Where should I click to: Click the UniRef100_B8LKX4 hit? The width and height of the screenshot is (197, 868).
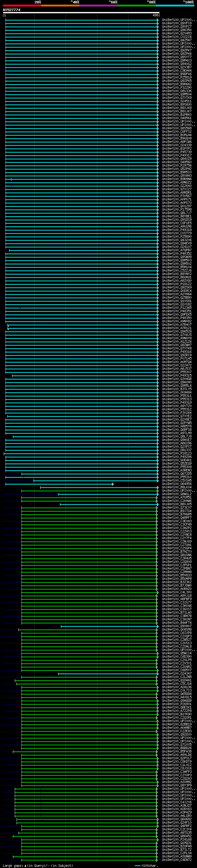[x=177, y=487]
